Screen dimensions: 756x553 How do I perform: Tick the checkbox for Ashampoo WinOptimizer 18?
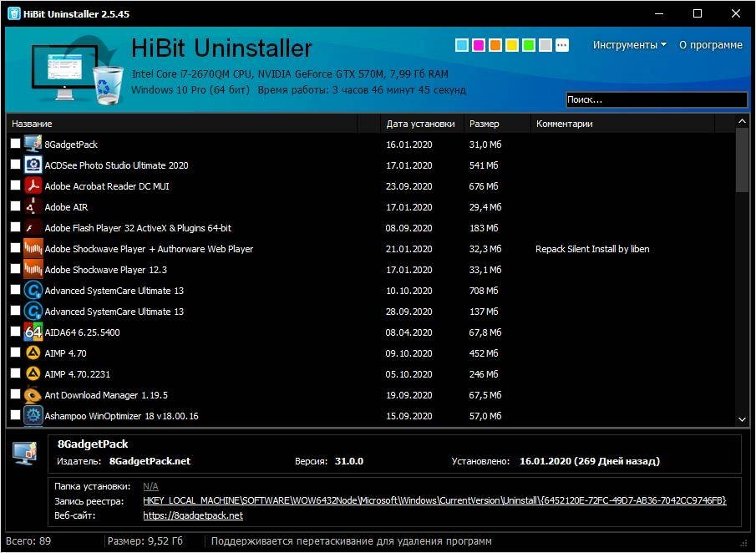point(15,414)
